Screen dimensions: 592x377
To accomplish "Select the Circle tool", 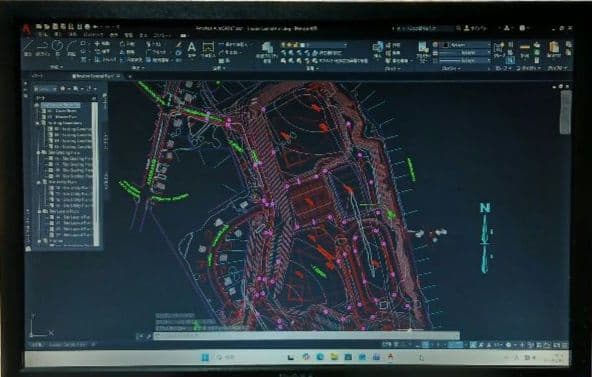I will pos(57,48).
